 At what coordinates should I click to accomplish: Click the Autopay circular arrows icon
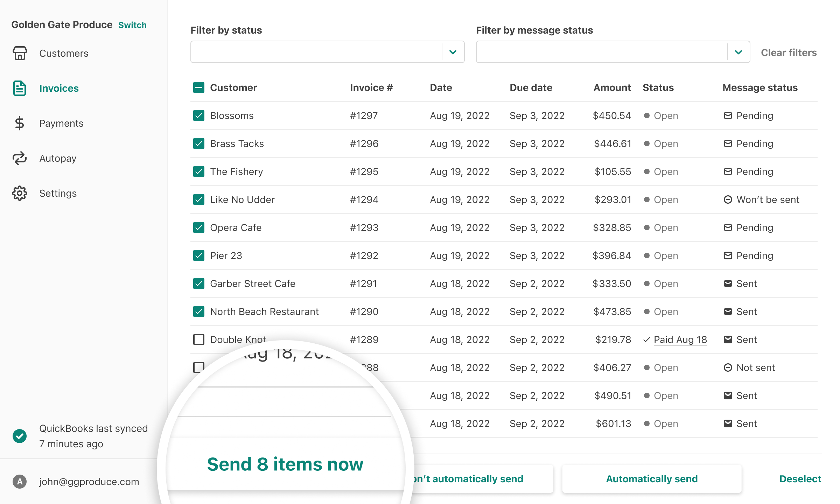[x=20, y=158]
